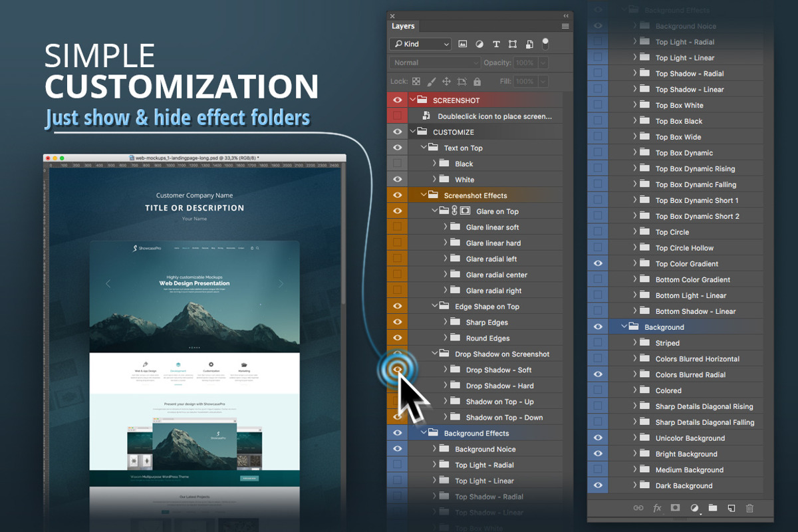Open the Kind filter dropdown
The image size is (798, 532).
tap(420, 44)
